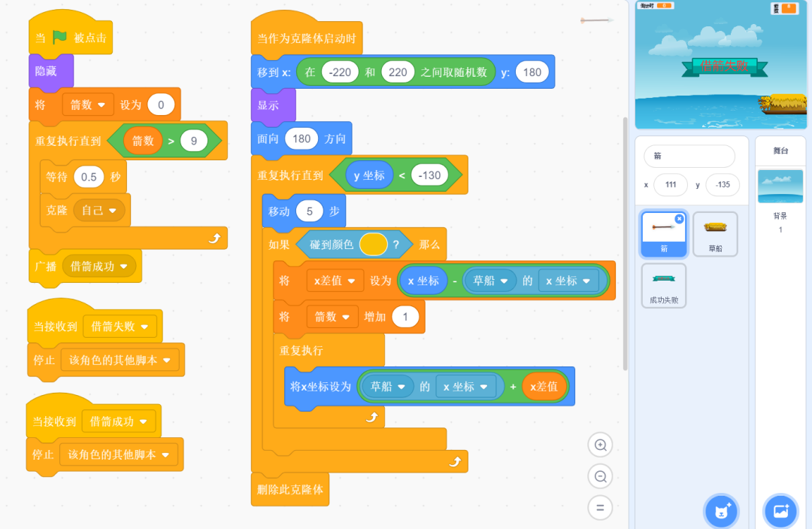This screenshot has width=812, height=529.
Task: Select the stage backdrop thumbnail
Action: (780, 187)
